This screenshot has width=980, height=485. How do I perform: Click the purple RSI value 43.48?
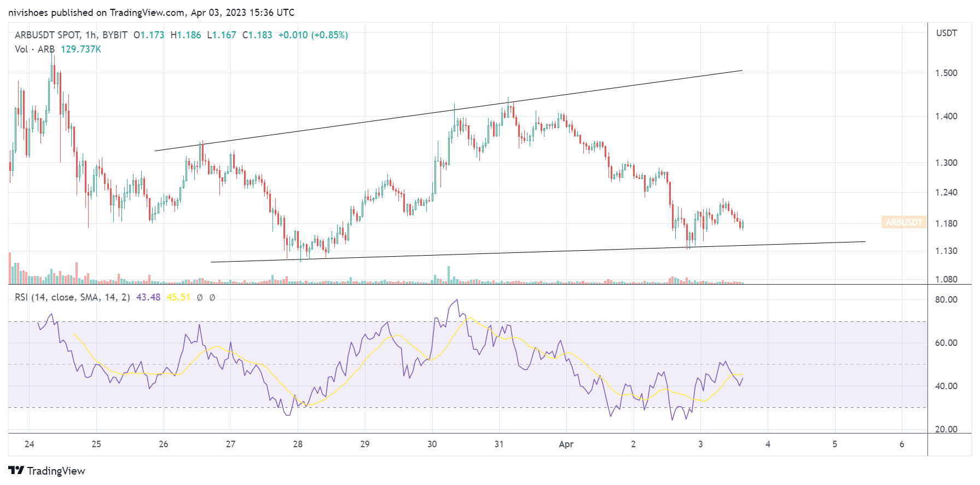pos(148,297)
